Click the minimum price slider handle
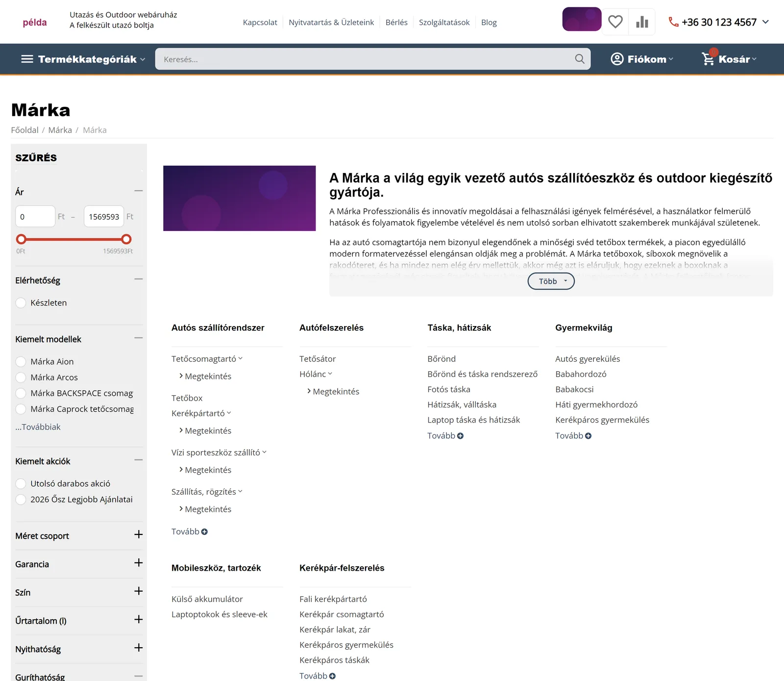Screen dimensions: 784x681 [x=21, y=239]
